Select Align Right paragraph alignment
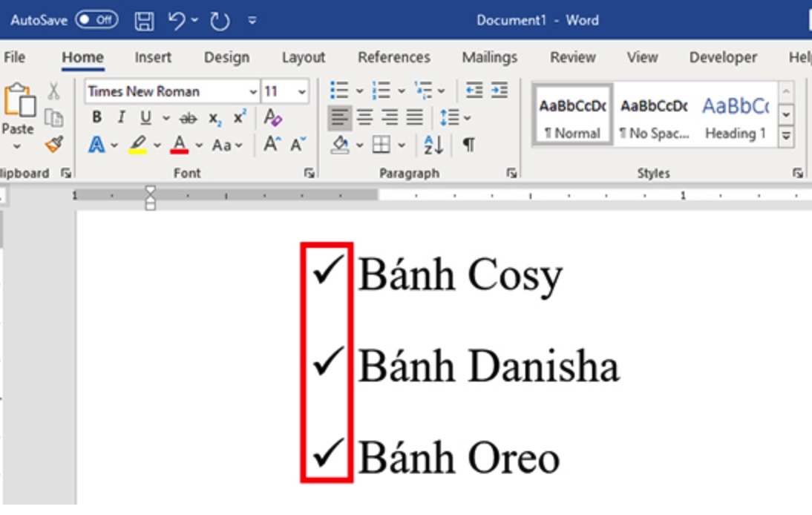Image resolution: width=812 pixels, height=515 pixels. [x=390, y=117]
